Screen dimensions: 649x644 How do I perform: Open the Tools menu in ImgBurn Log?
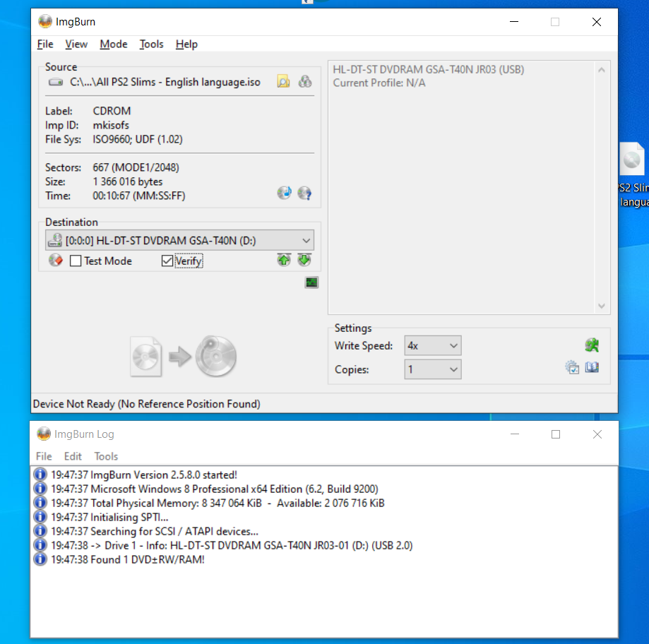point(106,456)
